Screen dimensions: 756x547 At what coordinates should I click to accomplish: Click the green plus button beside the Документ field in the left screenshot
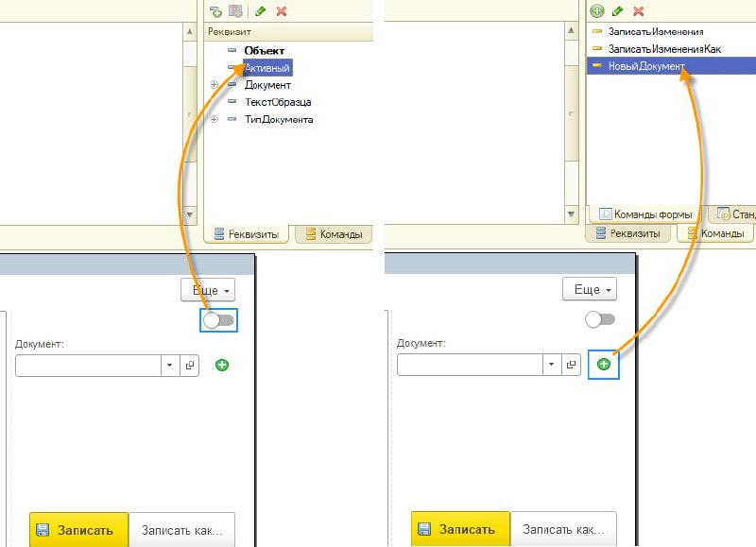(222, 365)
